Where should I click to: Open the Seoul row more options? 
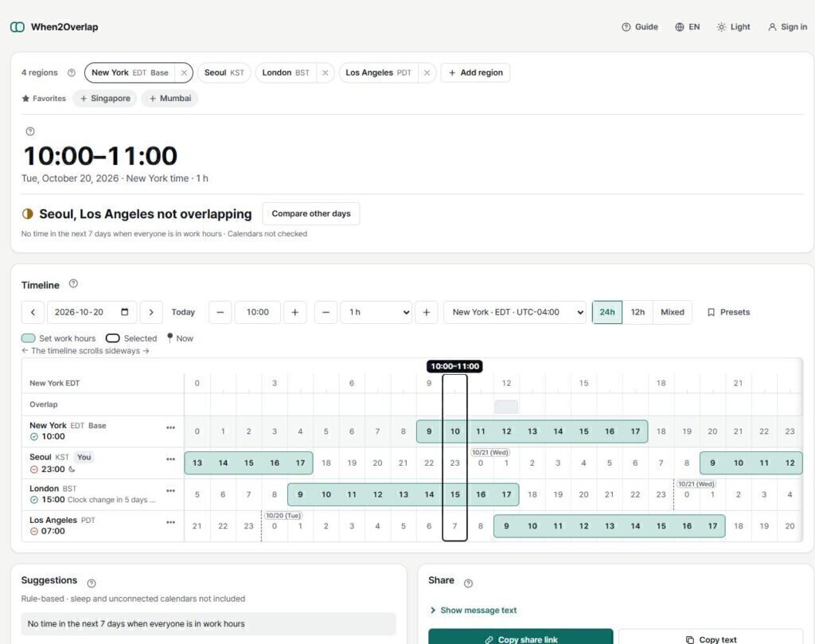pos(170,459)
